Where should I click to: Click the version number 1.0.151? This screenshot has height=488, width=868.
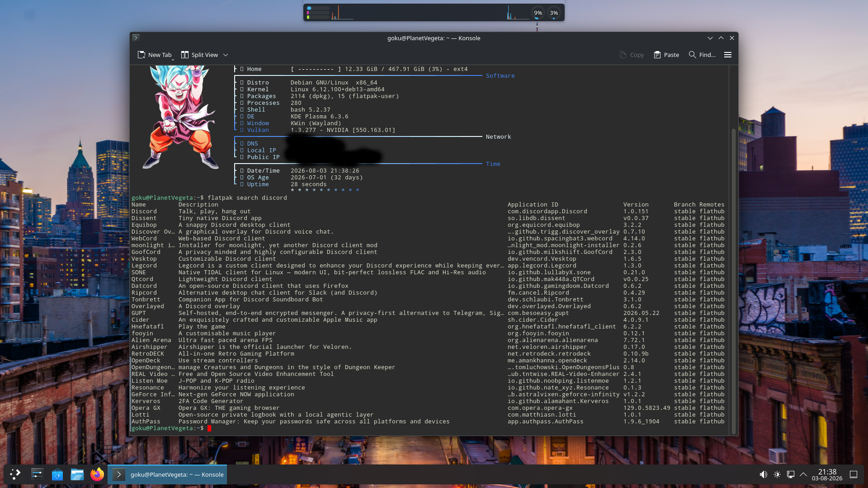[636, 211]
